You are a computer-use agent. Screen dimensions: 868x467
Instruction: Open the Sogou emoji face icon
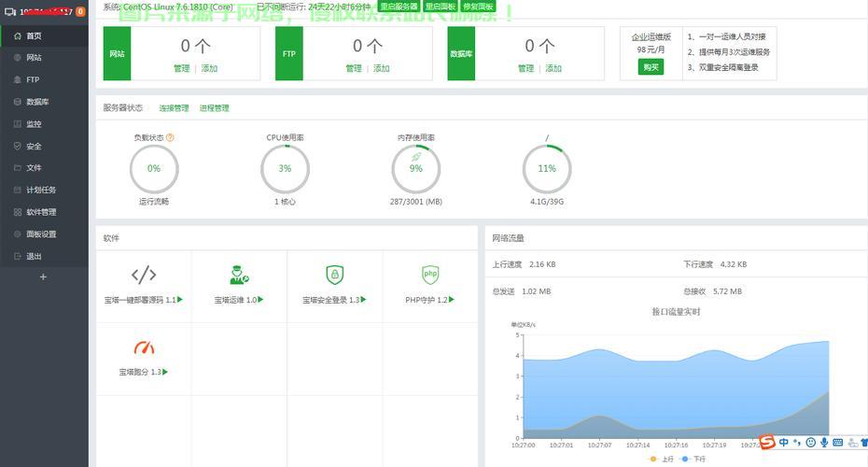tap(810, 442)
